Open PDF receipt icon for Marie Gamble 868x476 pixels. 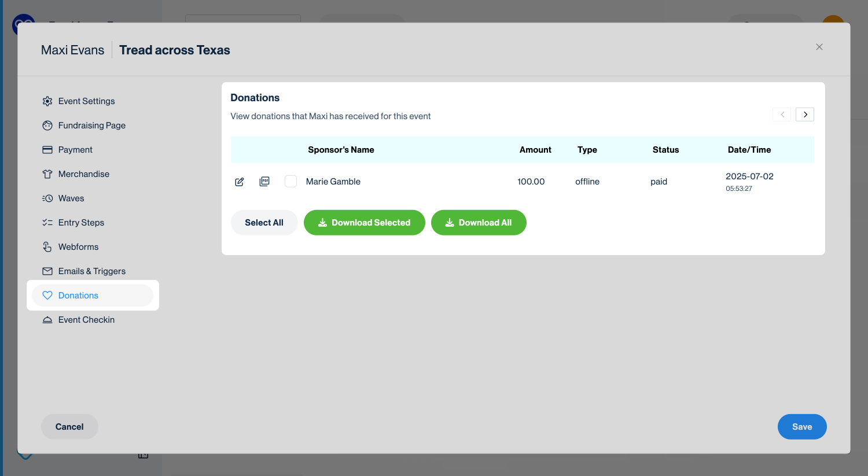264,182
